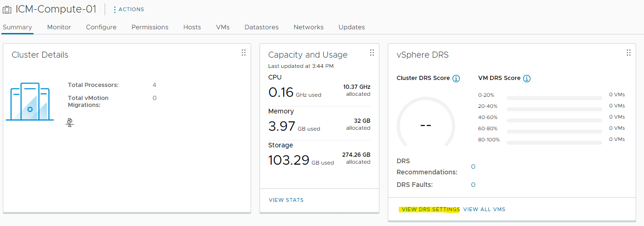Viewport: 644px width, 226px height.
Task: Click the 20-40% VM DRS score bar
Action: click(554, 109)
